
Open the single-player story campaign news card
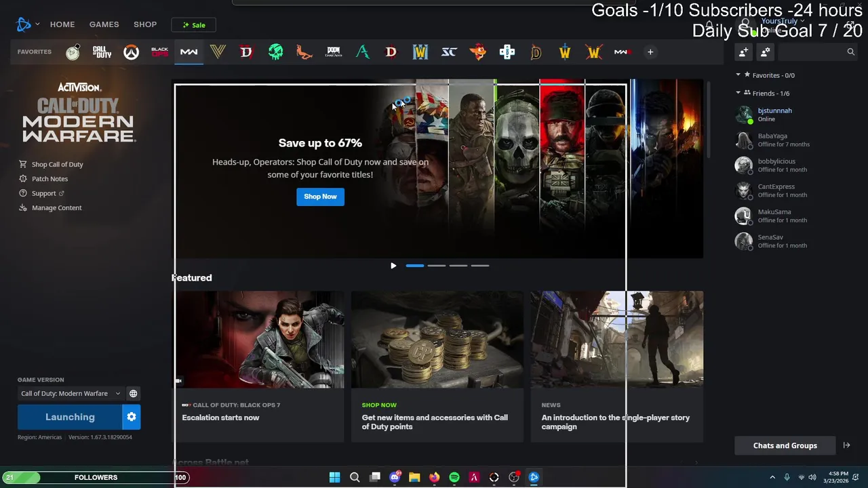click(x=617, y=367)
